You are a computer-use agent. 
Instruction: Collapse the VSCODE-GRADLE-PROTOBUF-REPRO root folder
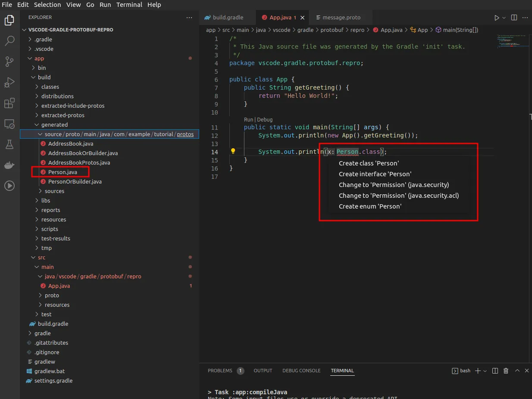110,30
